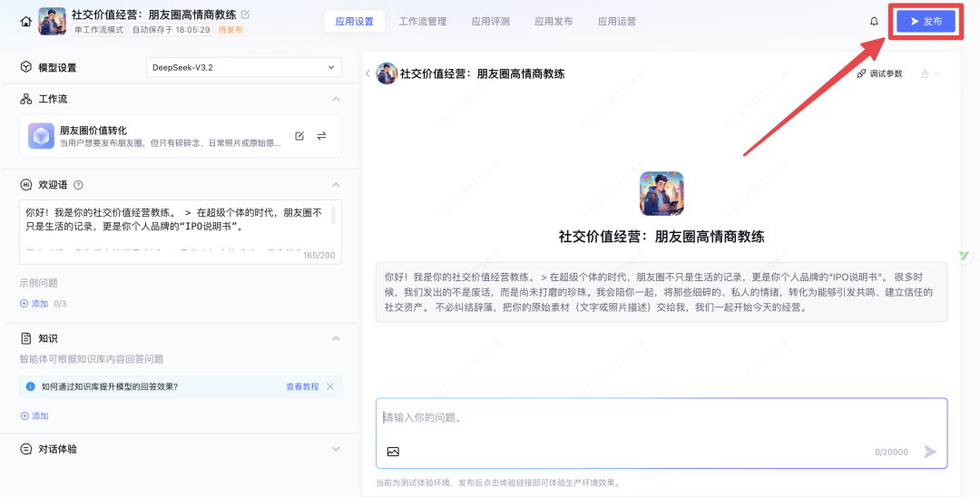This screenshot has width=980, height=497.
Task: Click the swap workflow arrows icon
Action: tap(321, 136)
